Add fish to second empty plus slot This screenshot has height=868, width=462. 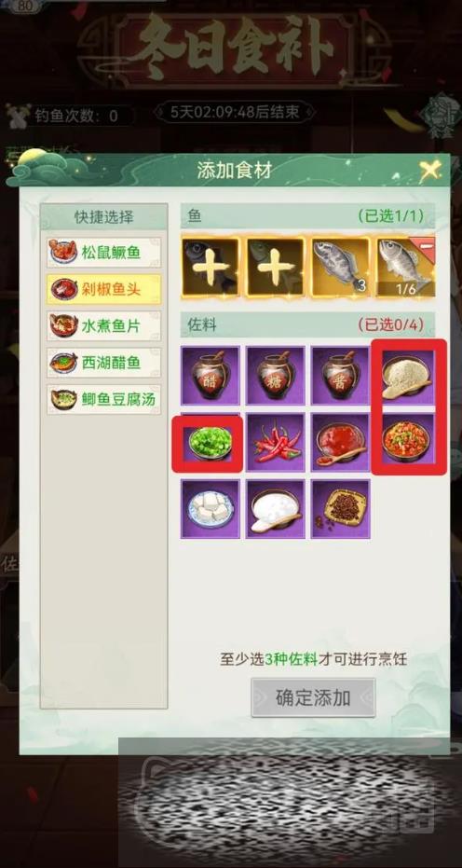(x=275, y=267)
